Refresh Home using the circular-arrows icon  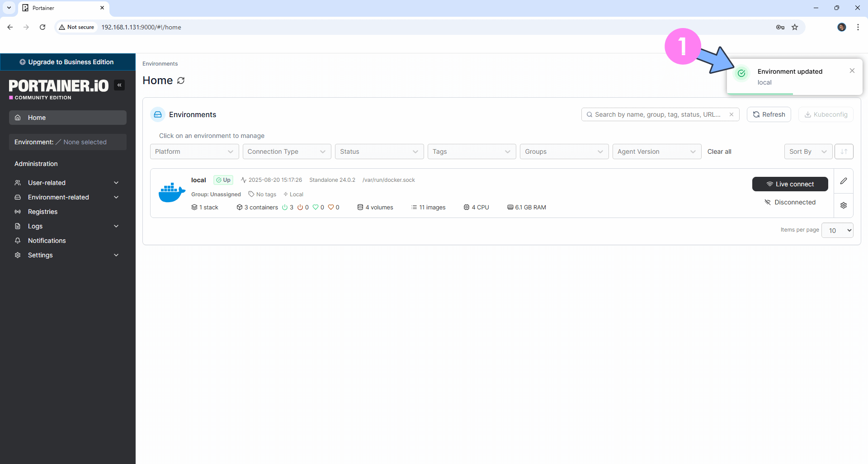pos(181,80)
